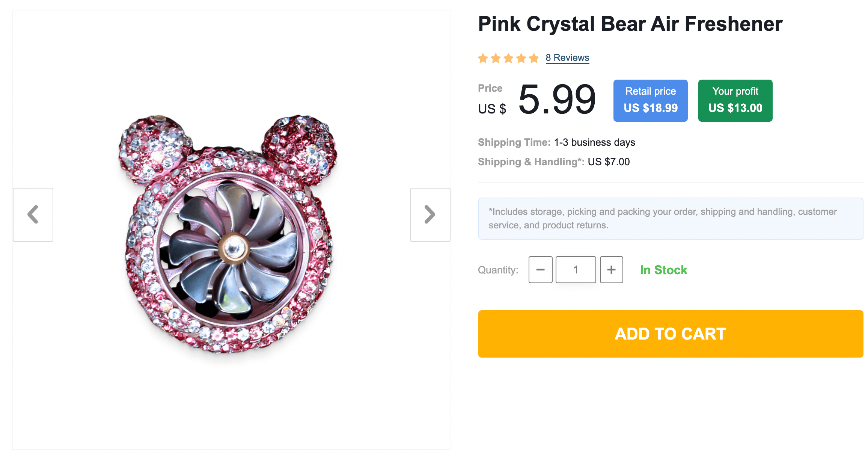Click the Pink Crystal Bear Air Freshener title
The image size is (868, 456).
coord(630,24)
